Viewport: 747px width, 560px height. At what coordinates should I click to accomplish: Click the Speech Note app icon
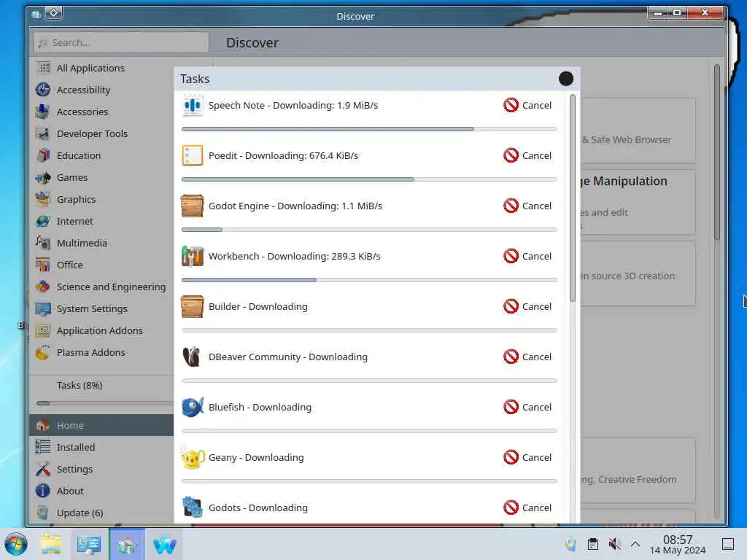pos(193,105)
